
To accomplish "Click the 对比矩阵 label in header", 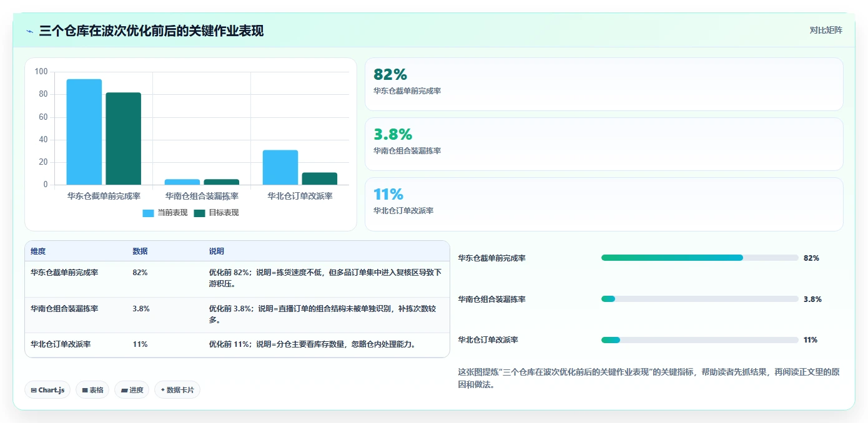I will click(826, 30).
